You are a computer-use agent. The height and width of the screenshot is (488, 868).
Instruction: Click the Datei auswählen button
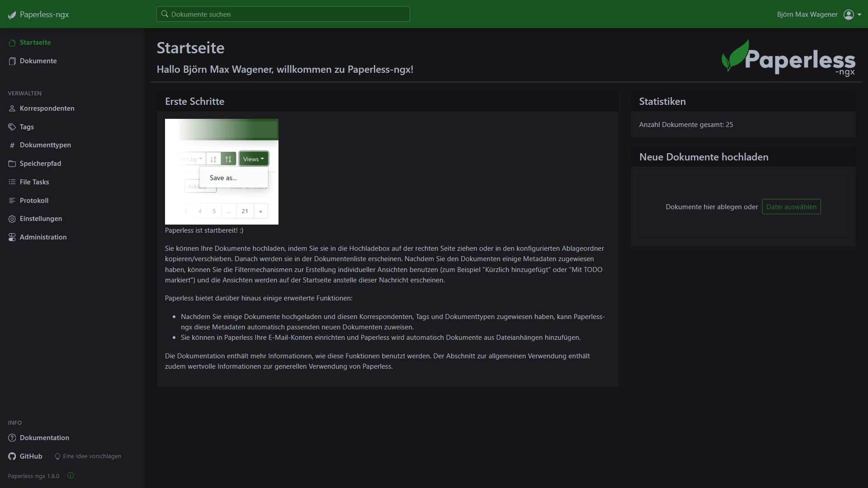(x=791, y=206)
